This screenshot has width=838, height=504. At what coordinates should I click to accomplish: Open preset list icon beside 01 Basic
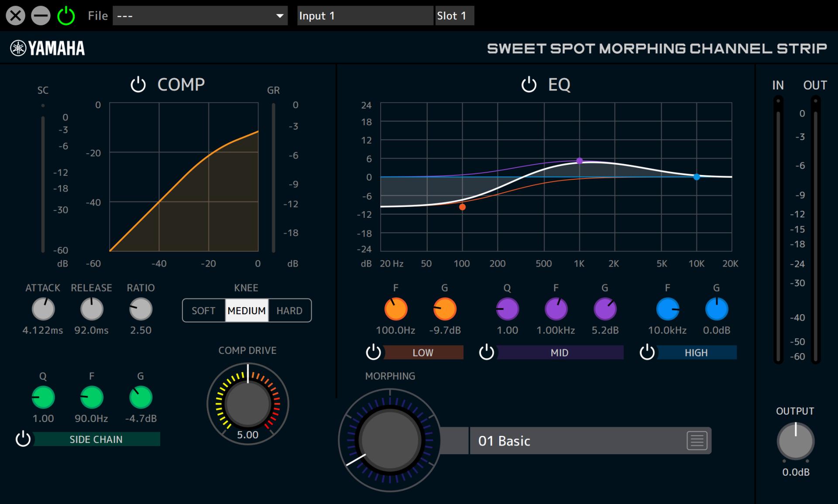(697, 441)
